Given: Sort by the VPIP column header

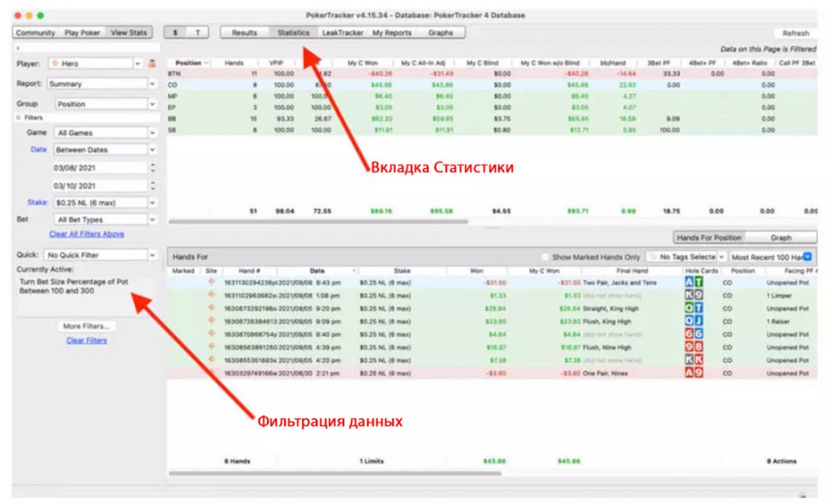Looking at the screenshot, I should pos(276,62).
